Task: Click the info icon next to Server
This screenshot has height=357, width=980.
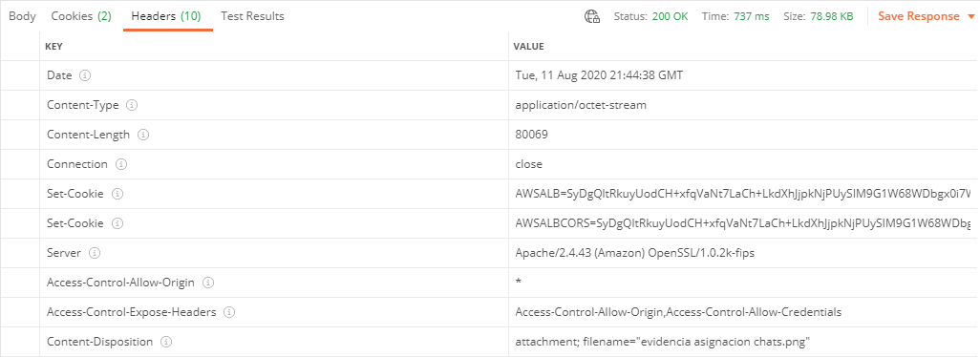Action: [95, 253]
